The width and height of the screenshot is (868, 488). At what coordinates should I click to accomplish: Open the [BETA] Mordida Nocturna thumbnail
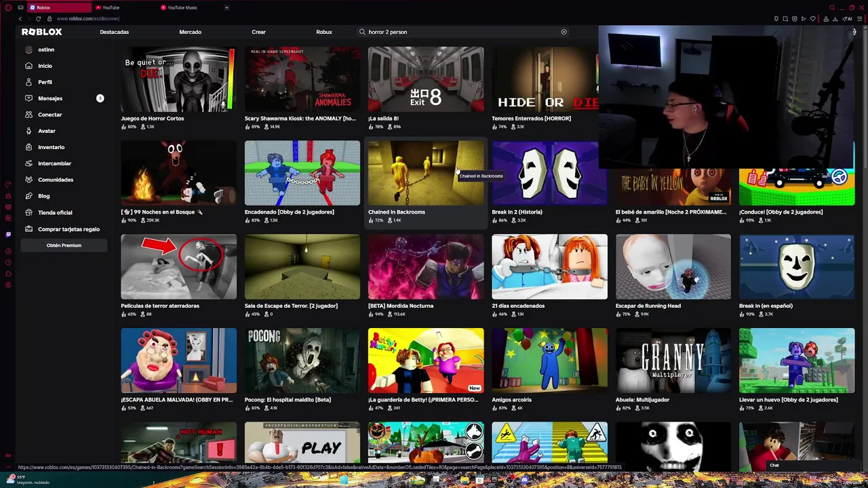tap(426, 266)
